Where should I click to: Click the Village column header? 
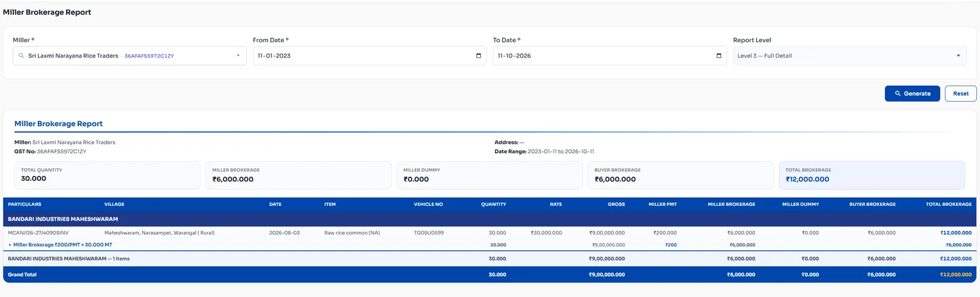click(x=114, y=205)
